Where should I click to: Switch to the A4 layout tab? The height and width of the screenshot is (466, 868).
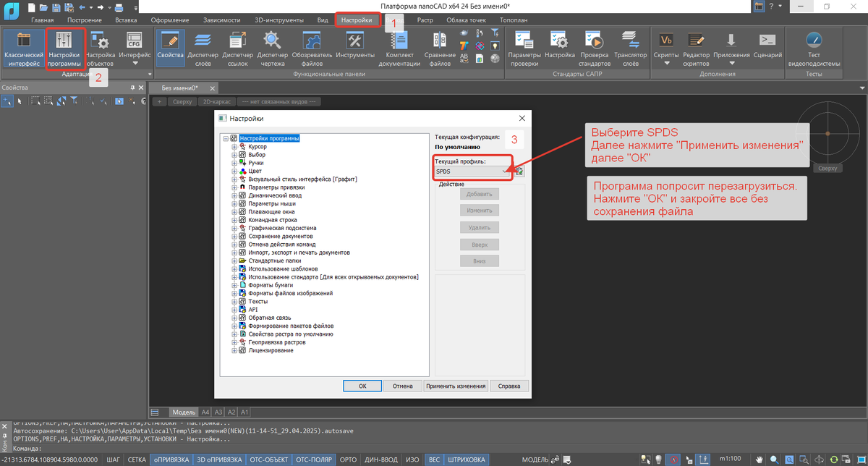click(x=205, y=412)
